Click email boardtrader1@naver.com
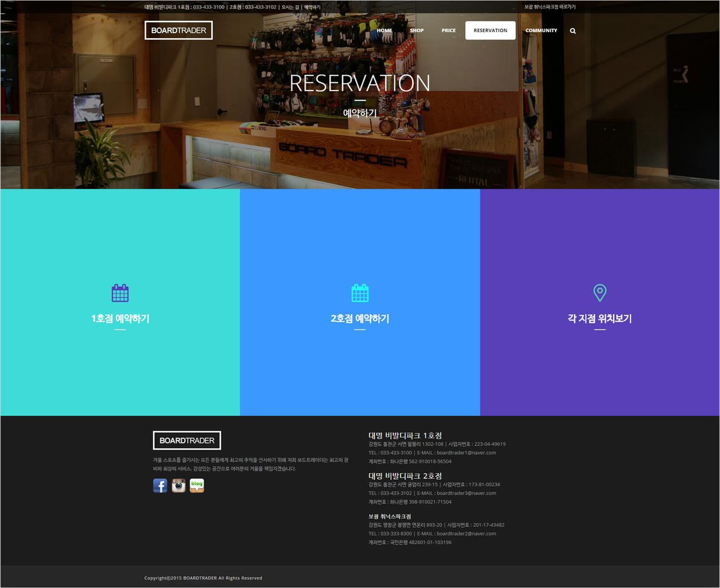 [466, 453]
